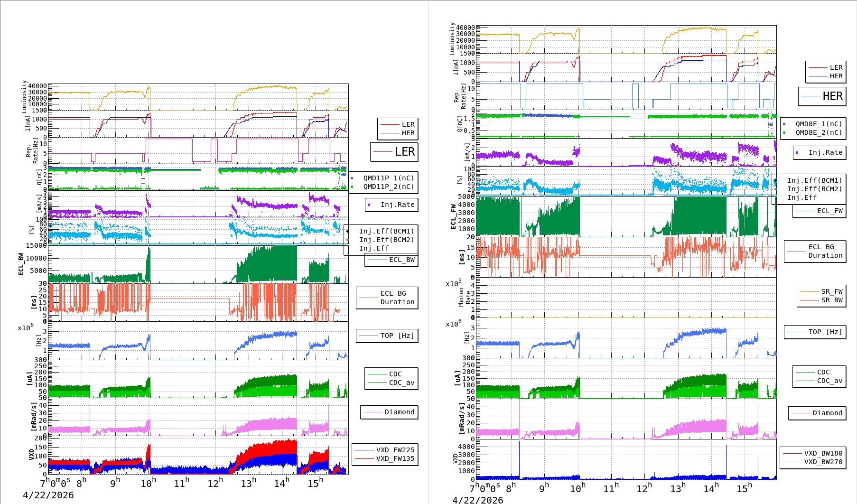
Task: Select the left ECL BG Duration legend
Action: click(387, 298)
